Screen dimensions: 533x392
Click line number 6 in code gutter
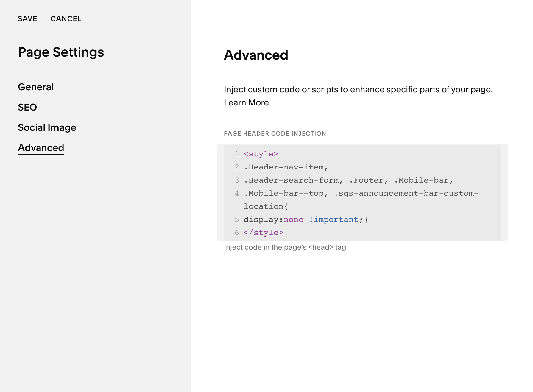pyautogui.click(x=237, y=233)
